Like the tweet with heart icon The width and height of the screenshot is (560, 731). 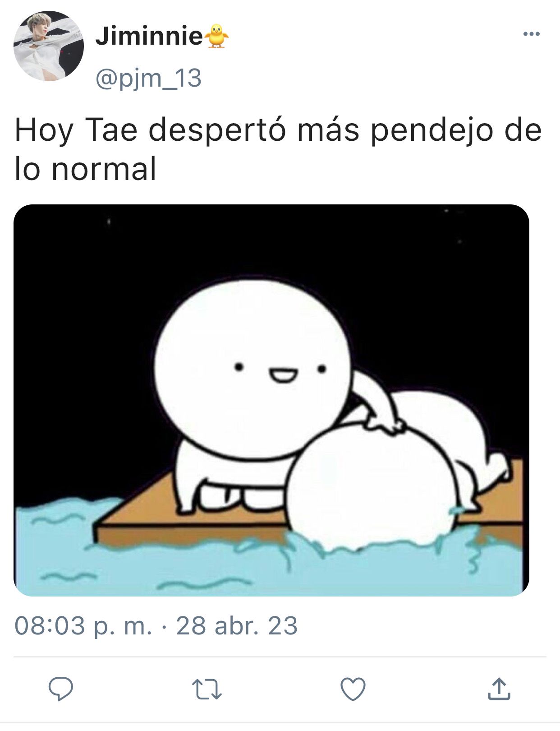coord(353,689)
